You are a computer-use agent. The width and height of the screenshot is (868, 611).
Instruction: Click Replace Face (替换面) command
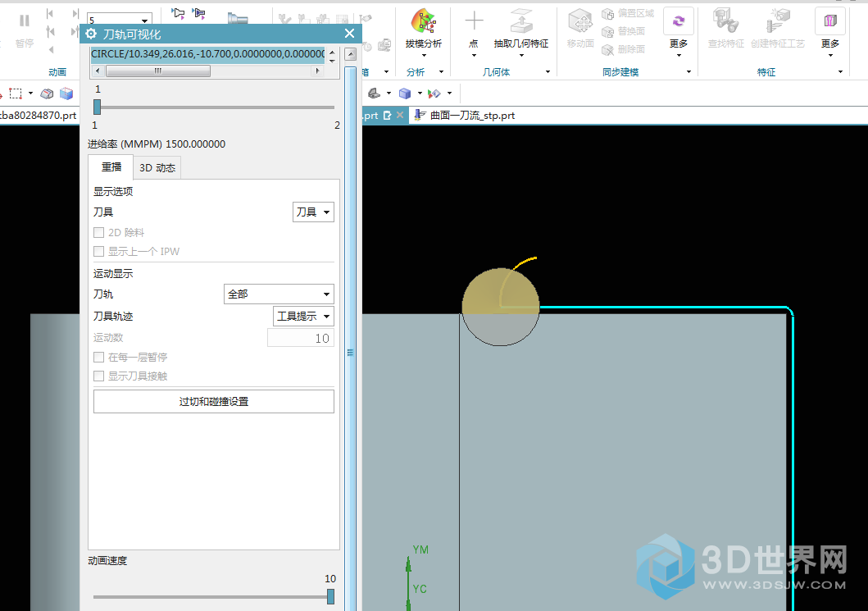point(623,31)
